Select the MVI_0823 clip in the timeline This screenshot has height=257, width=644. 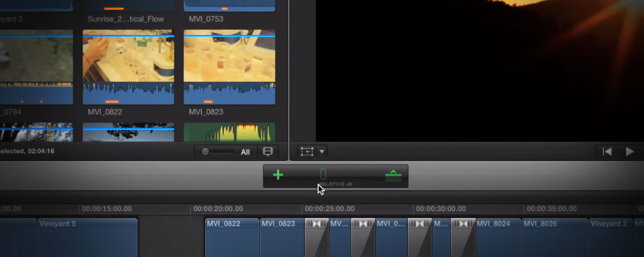click(x=282, y=237)
